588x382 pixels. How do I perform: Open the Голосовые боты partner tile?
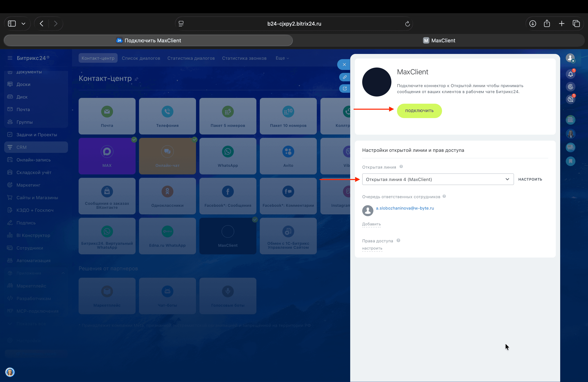click(x=228, y=296)
